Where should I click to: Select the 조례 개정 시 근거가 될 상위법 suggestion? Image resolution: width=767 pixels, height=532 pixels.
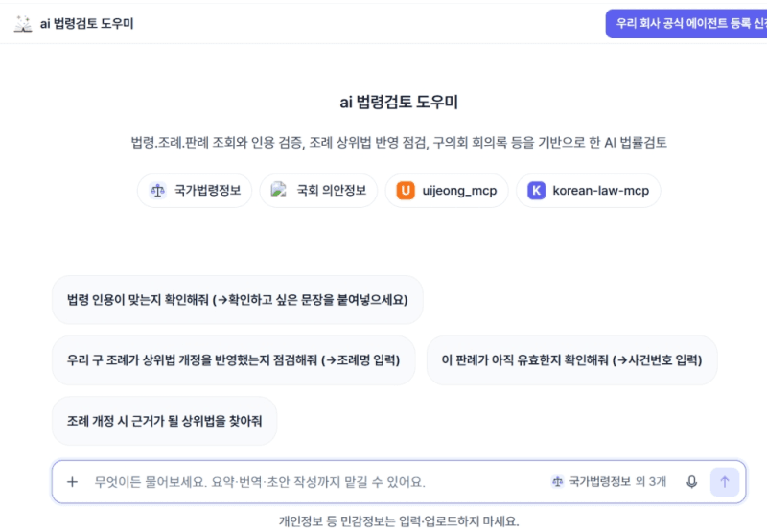(164, 421)
